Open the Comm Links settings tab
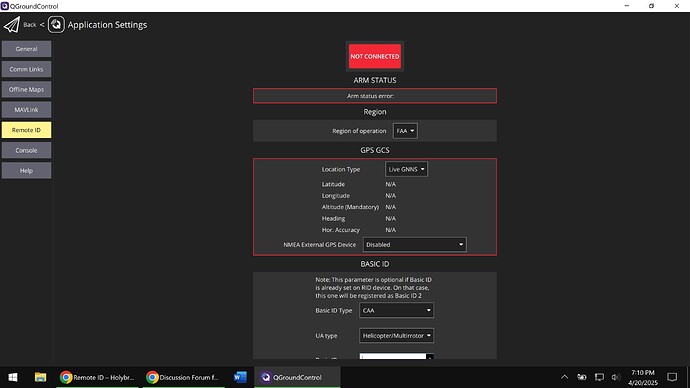This screenshot has width=690, height=388. pyautogui.click(x=26, y=69)
